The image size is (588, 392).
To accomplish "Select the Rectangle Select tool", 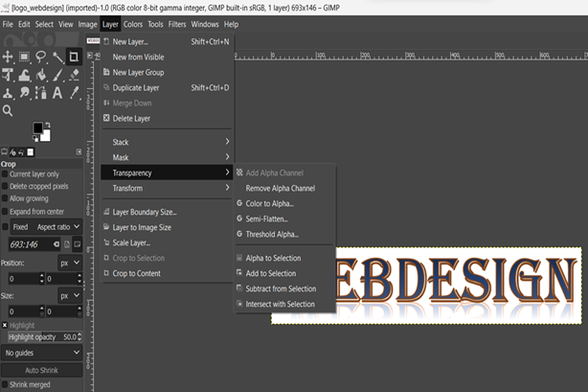I will point(25,58).
